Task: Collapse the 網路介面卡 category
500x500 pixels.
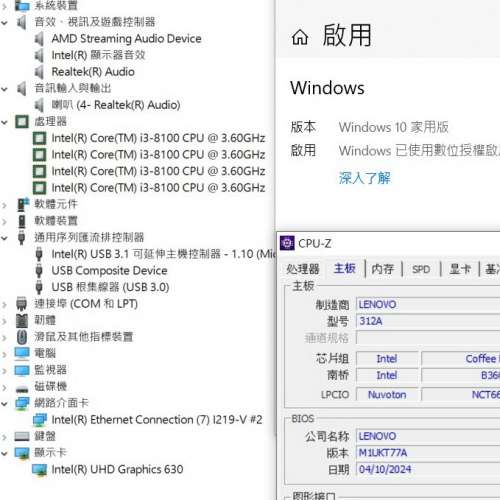Action: [4, 403]
